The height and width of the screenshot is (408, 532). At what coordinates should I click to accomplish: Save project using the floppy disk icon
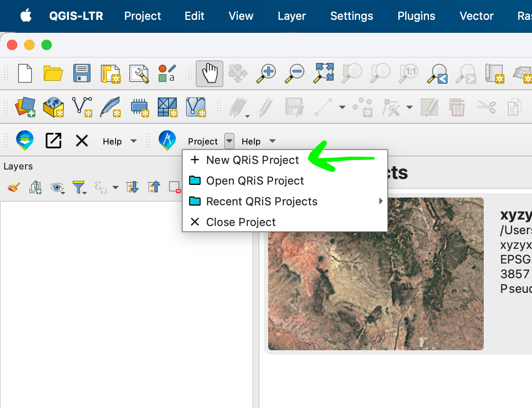[82, 73]
